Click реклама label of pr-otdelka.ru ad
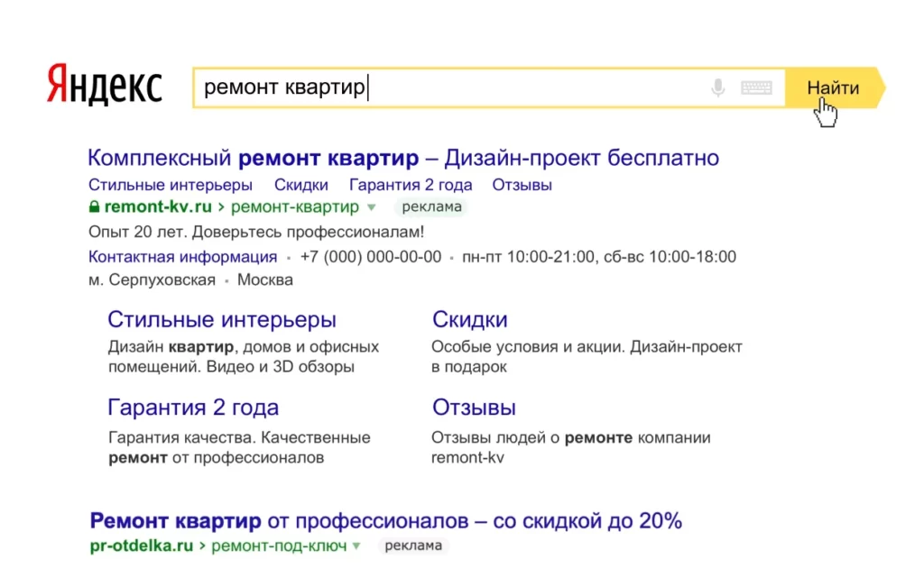The width and height of the screenshot is (924, 568). (x=413, y=545)
